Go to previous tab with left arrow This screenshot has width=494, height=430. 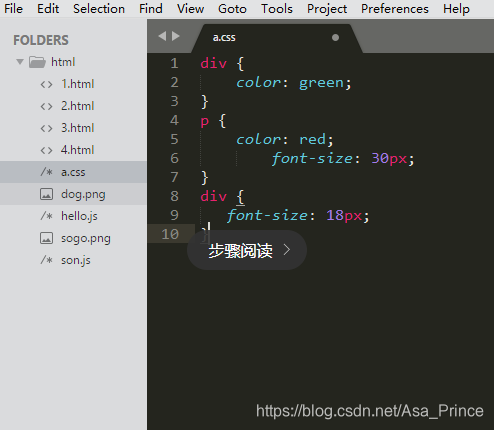pyautogui.click(x=162, y=36)
